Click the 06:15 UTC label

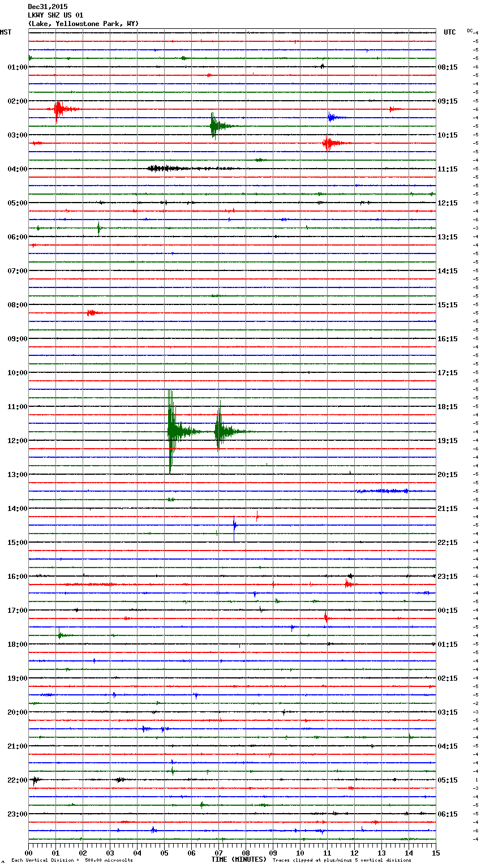coord(448,814)
